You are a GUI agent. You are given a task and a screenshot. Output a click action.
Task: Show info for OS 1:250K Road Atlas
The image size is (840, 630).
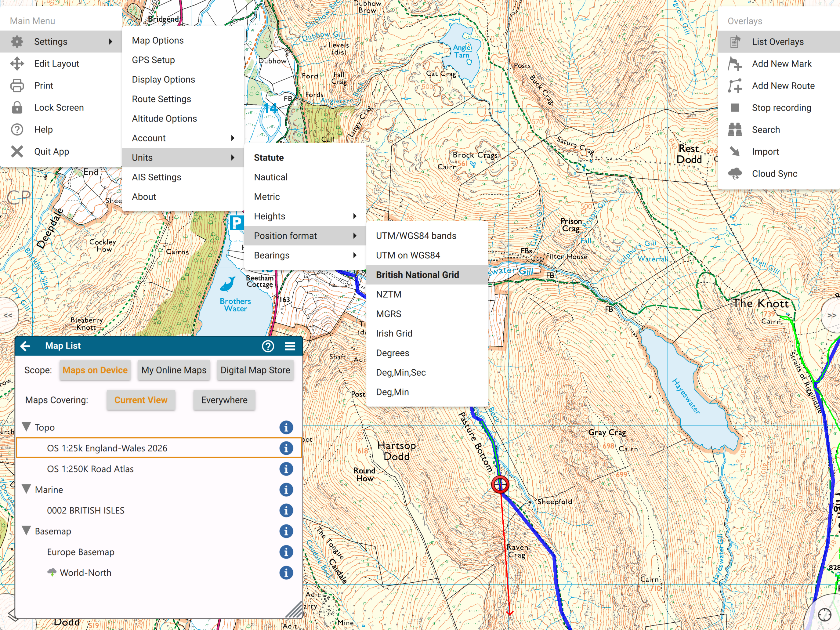click(286, 469)
